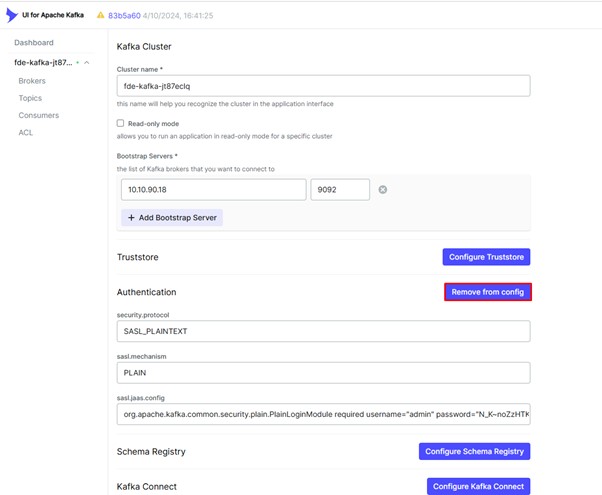Open Consumers in the sidebar
602x495 pixels.
[x=39, y=115]
